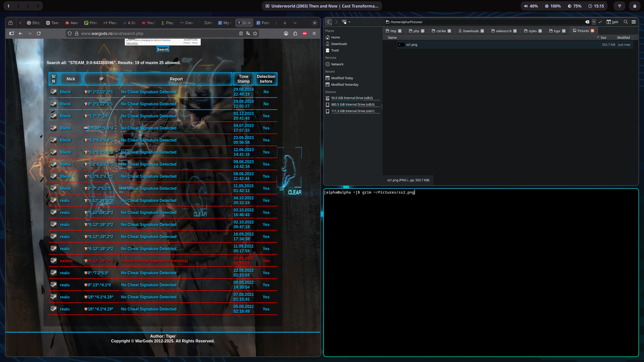Image resolution: width=644 pixels, height=362 pixels.
Task: Click the Split view button
Action: (x=612, y=22)
